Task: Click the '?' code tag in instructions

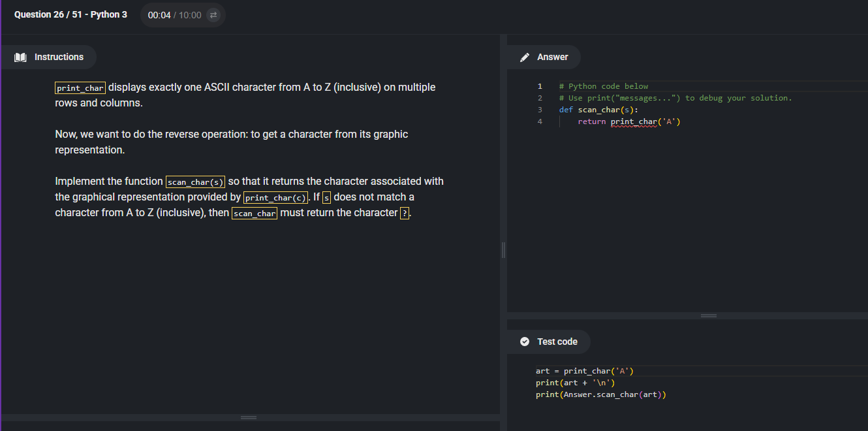Action: [405, 214]
